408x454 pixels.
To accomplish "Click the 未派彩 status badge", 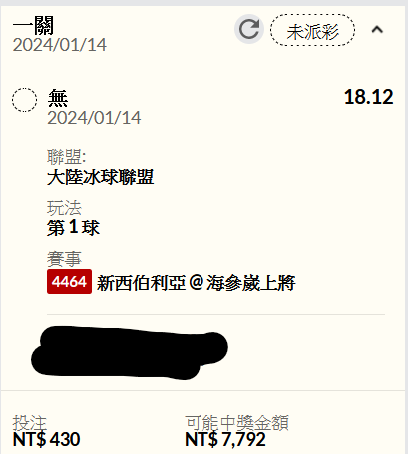I will (x=312, y=30).
